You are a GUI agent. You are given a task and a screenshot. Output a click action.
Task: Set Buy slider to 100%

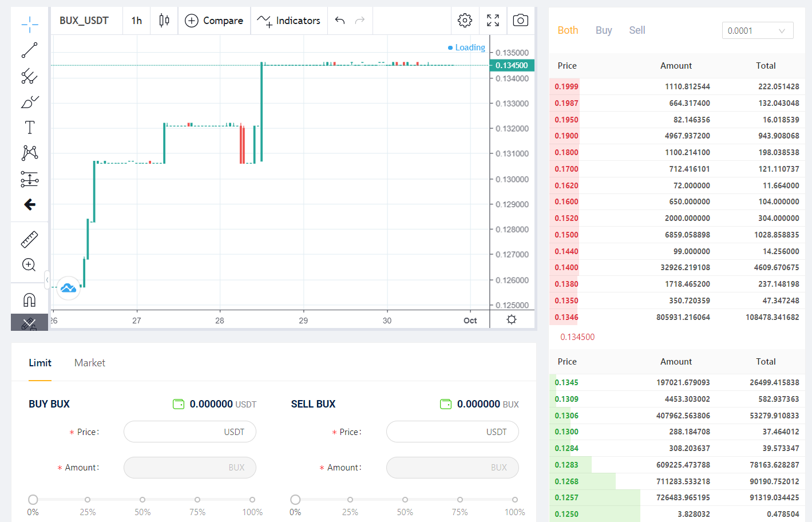[252, 500]
